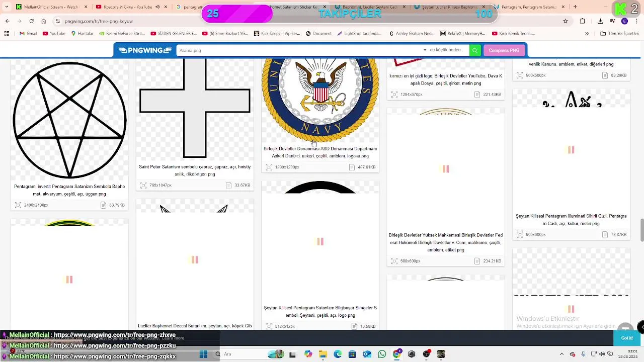Viewport: 644px width, 362px height.
Task: Switch to the 'MellainOfficial Stream - Watch' tab
Action: (50, 7)
